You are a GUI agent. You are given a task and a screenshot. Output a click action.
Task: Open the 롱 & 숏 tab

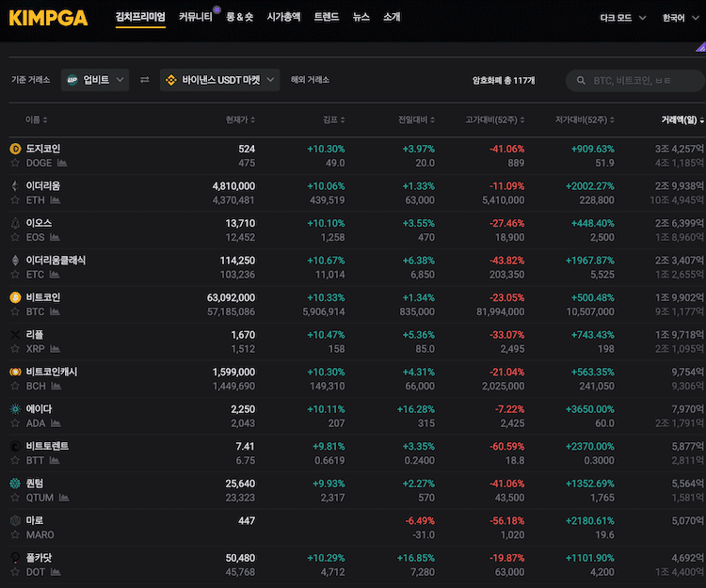[x=239, y=17]
